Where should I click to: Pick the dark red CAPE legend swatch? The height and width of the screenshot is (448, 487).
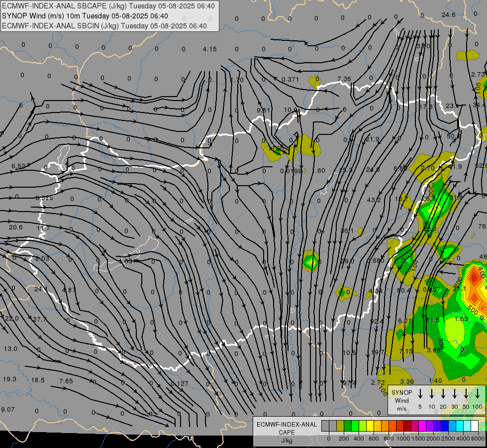pos(408,426)
